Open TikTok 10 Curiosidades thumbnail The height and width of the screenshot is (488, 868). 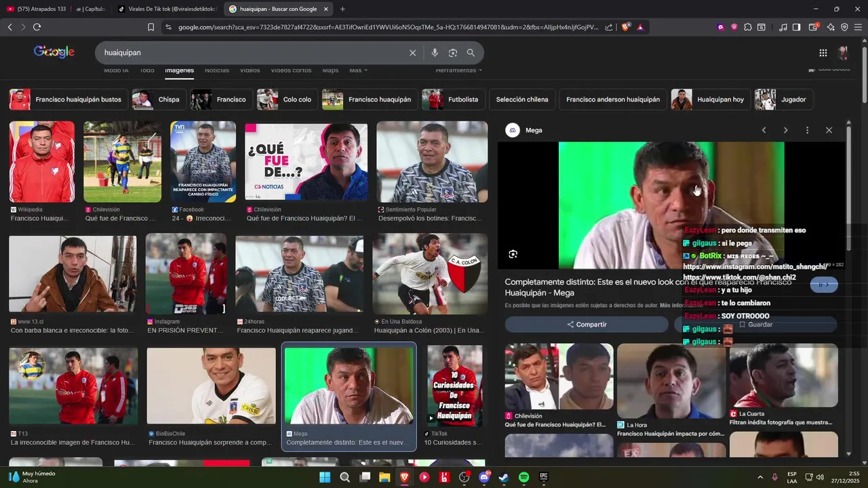click(454, 385)
